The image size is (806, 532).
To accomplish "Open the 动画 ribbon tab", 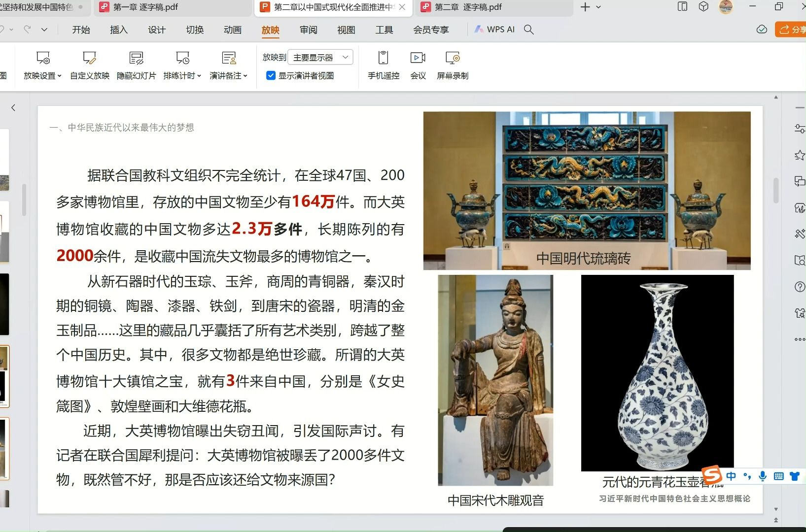I will 233,30.
